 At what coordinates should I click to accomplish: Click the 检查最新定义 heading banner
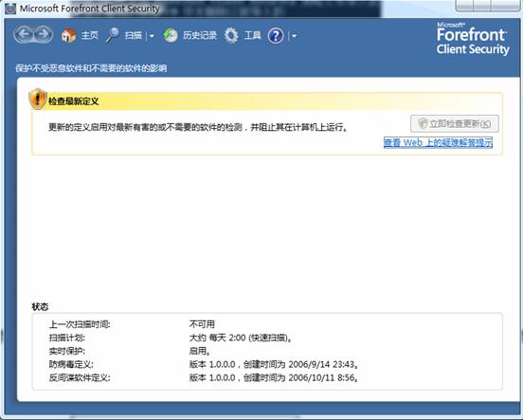(x=267, y=101)
